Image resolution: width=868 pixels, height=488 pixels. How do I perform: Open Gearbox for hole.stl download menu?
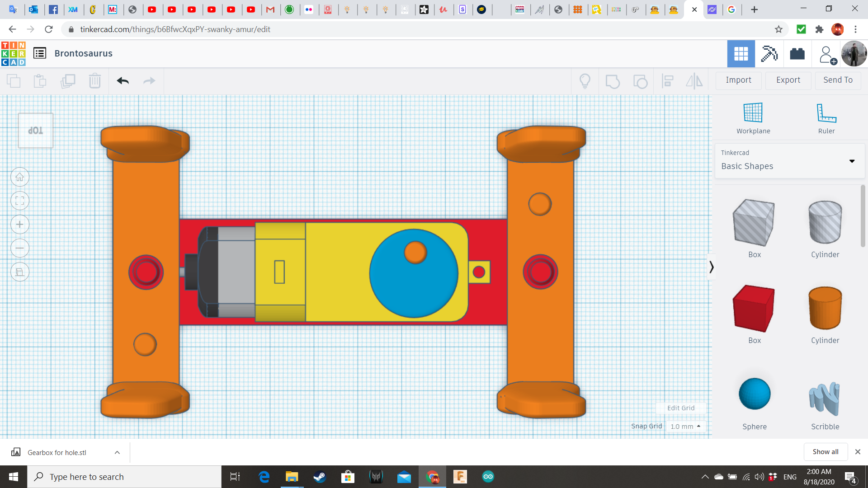(117, 452)
